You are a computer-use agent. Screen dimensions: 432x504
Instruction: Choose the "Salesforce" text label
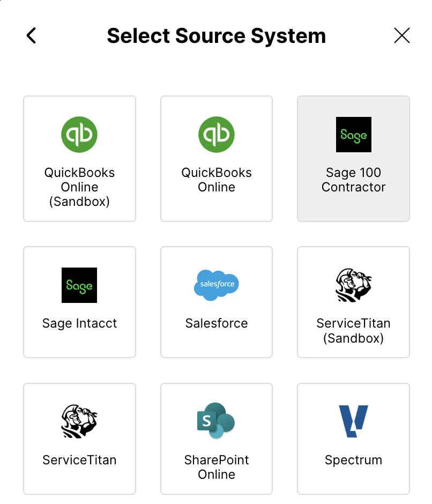coord(217,323)
